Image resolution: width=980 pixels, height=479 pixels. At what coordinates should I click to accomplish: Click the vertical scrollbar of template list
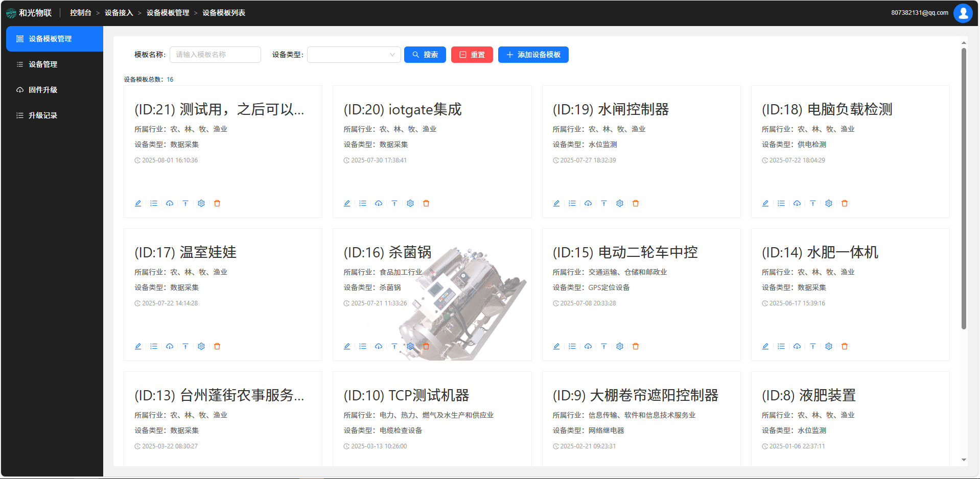964,189
